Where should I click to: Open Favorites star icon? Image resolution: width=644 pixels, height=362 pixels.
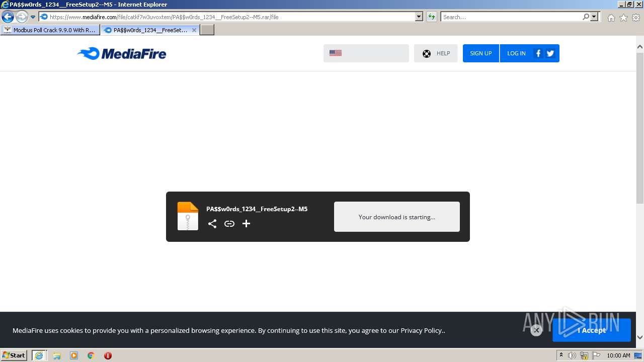coord(623,18)
